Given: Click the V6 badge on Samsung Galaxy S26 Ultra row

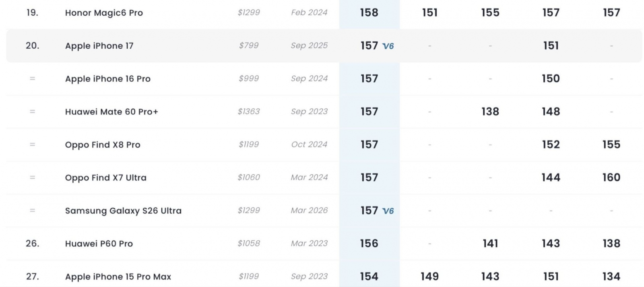Looking at the screenshot, I should click(388, 211).
